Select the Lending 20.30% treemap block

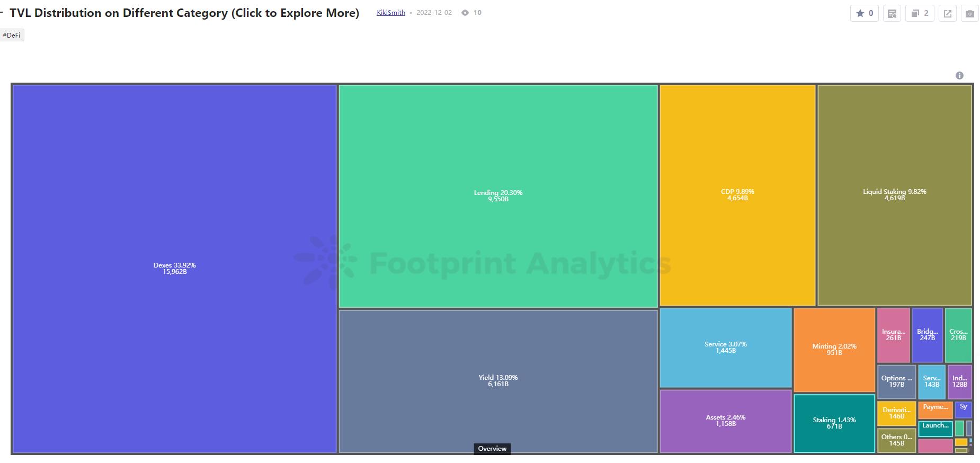tap(498, 196)
